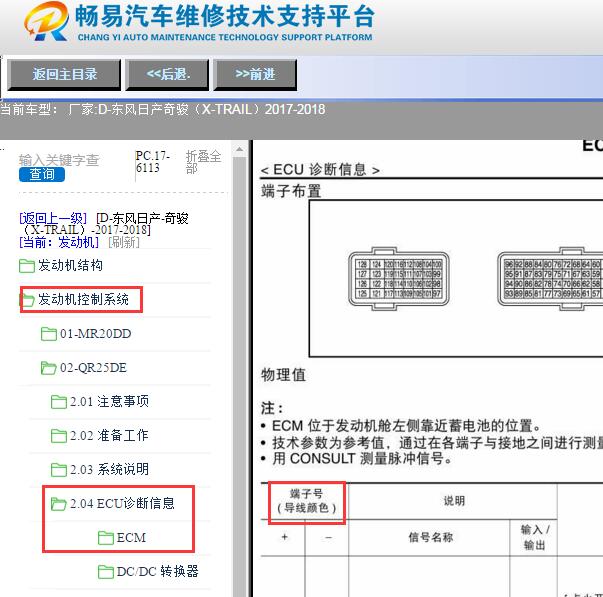
Task: Click the sidebar vertical scrollbar track
Action: [239, 377]
